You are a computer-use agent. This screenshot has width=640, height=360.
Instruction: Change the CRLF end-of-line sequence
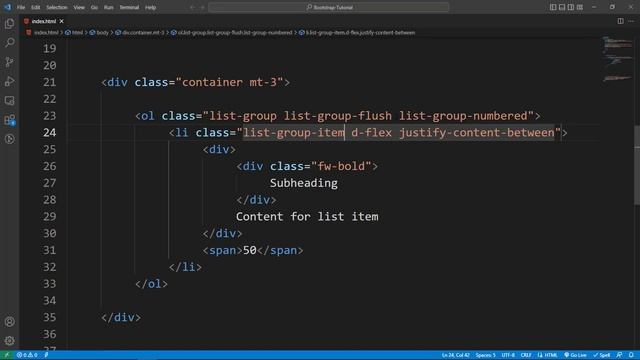tap(526, 355)
